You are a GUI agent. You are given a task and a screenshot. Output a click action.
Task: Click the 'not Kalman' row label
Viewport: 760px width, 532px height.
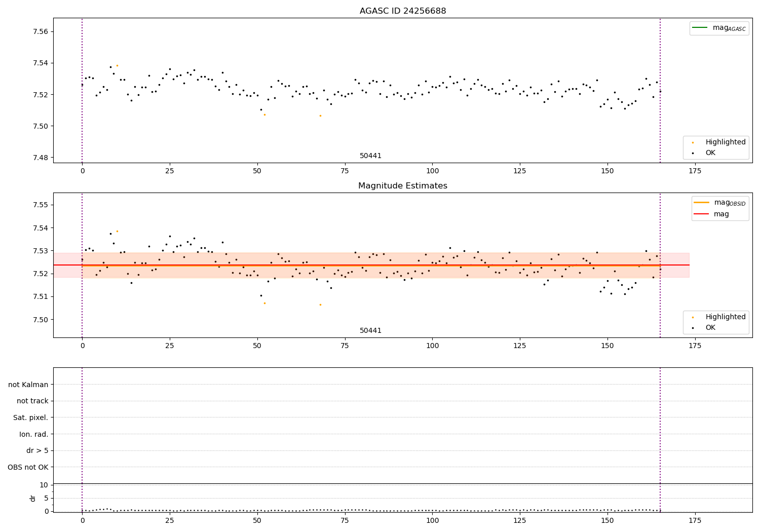(28, 385)
